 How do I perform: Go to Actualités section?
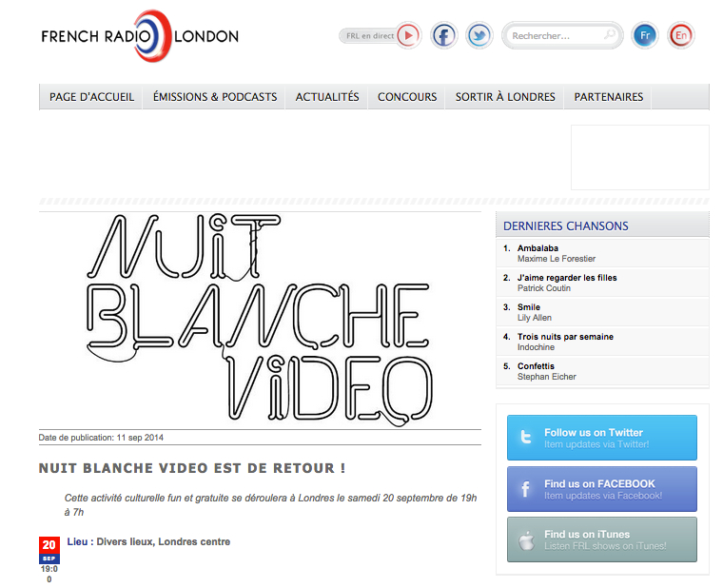(x=327, y=97)
